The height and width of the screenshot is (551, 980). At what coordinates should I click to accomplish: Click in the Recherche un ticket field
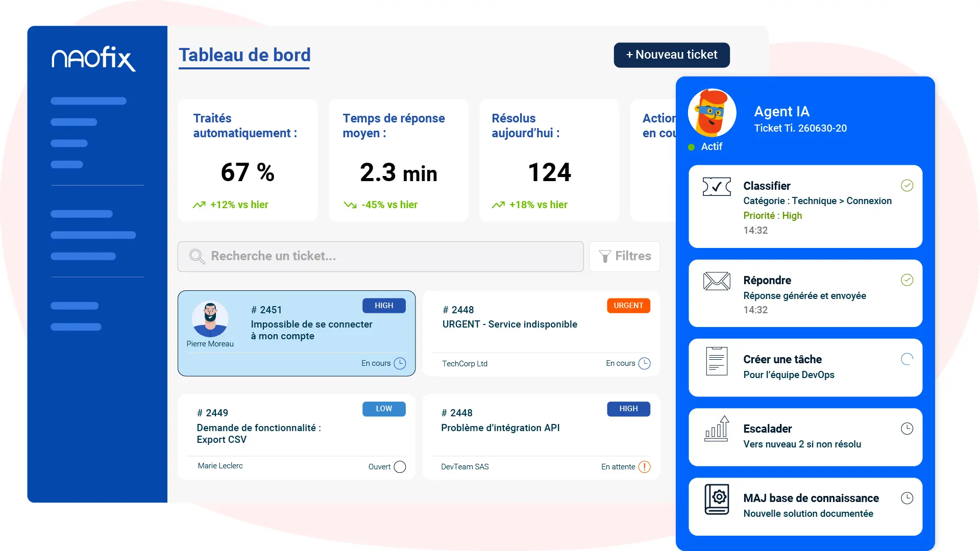click(381, 257)
